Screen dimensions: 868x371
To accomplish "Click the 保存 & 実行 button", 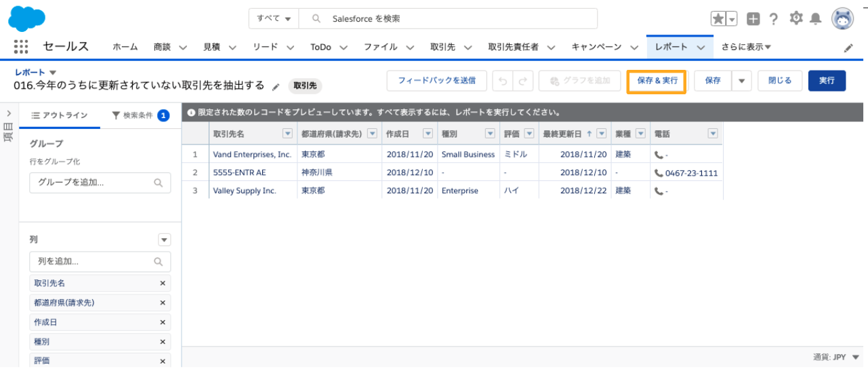I will (657, 81).
